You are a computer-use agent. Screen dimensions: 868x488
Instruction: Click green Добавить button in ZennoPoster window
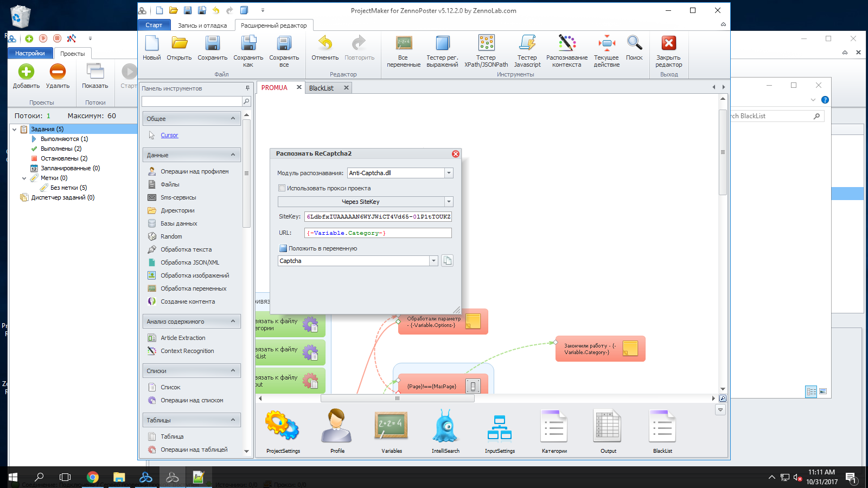click(x=26, y=76)
